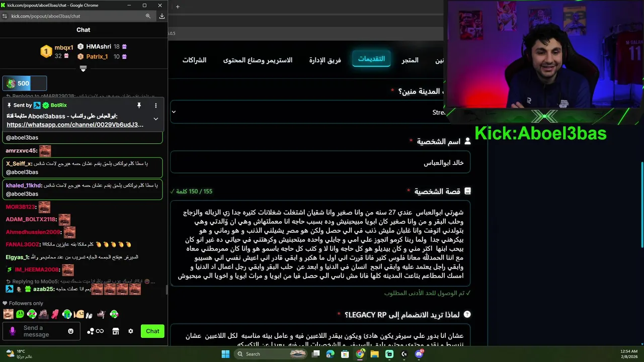Open the pinned message three-dot menu
644x362 pixels.
point(155,105)
